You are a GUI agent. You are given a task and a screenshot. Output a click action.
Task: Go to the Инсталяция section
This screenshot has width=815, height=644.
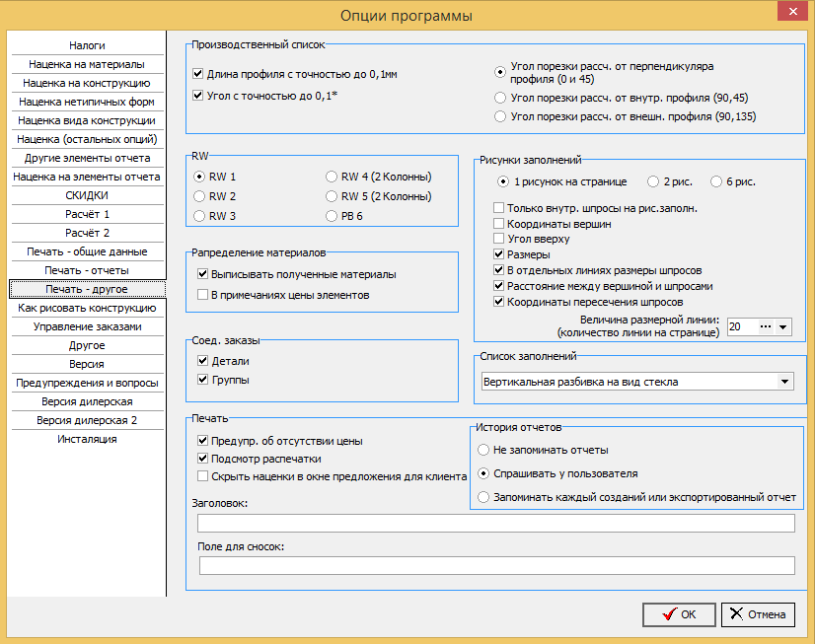point(87,440)
